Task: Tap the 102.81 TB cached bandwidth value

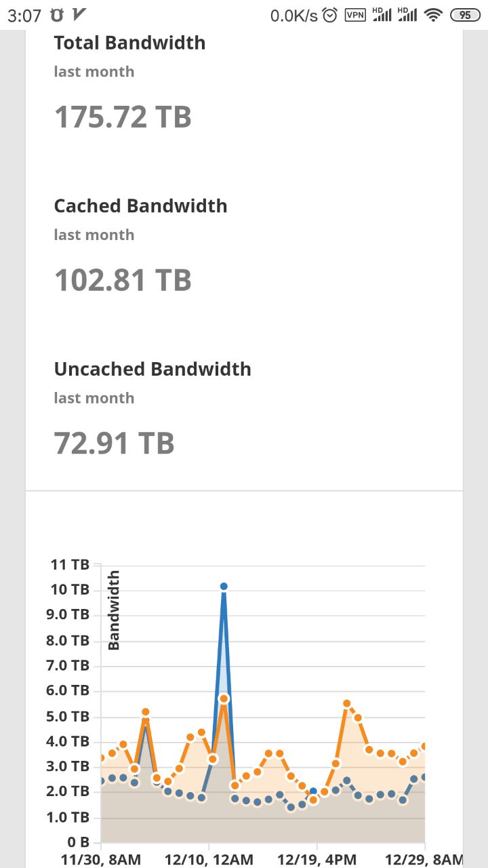Action: pos(123,280)
